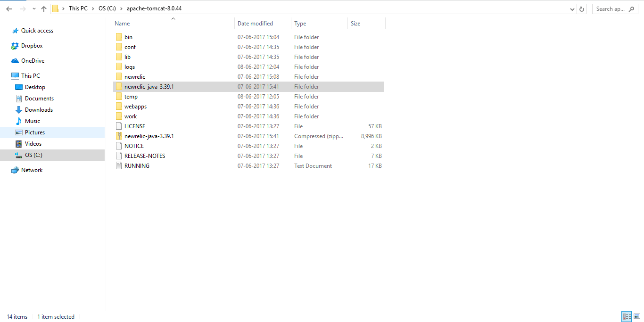
Task: Click the conf folder icon
Action: click(x=119, y=47)
